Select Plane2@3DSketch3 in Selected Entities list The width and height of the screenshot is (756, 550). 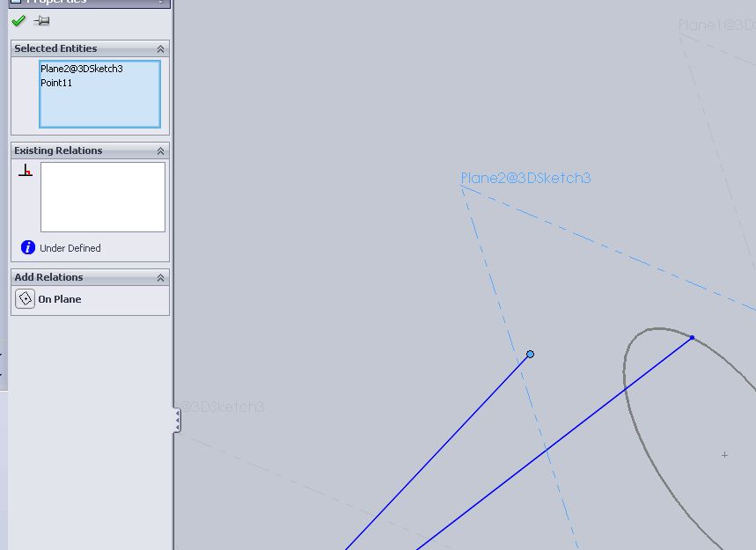pos(82,69)
